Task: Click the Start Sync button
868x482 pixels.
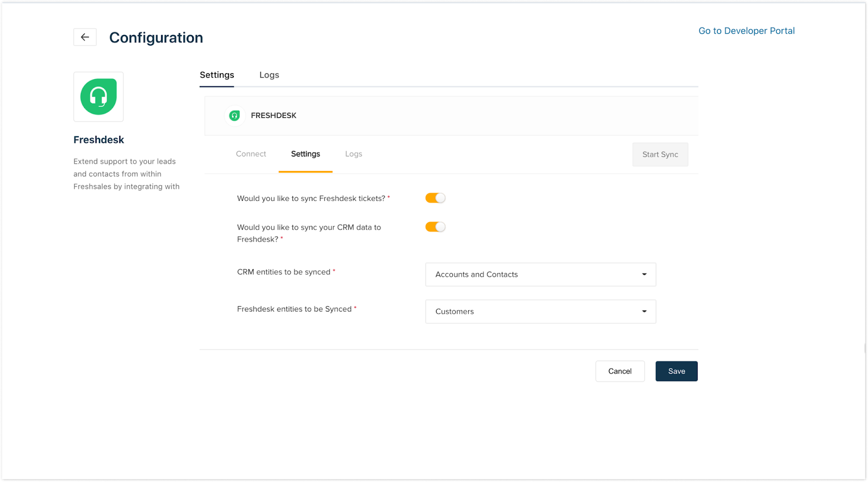Action: [660, 155]
